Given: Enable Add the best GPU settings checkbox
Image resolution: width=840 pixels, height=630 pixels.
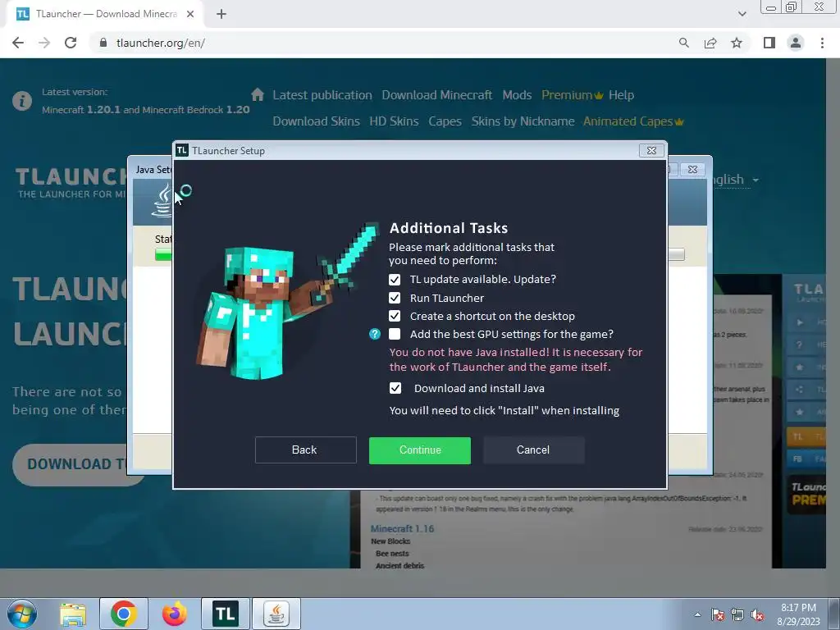Looking at the screenshot, I should (395, 335).
